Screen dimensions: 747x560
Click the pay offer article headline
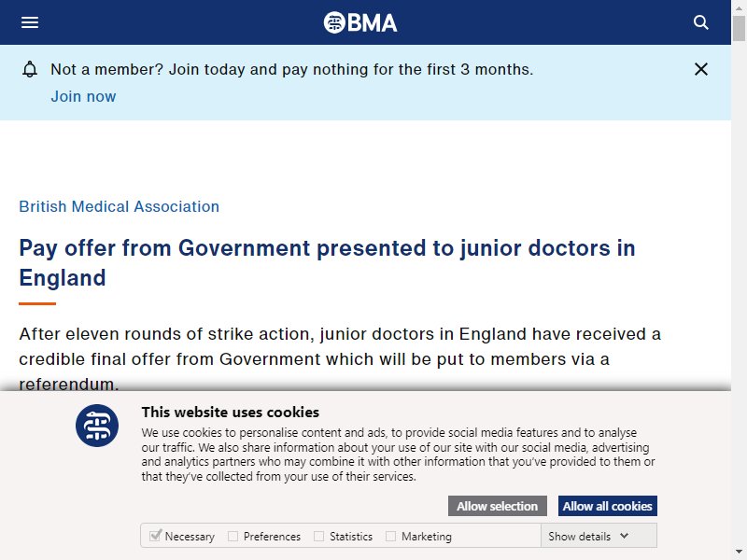tap(327, 263)
